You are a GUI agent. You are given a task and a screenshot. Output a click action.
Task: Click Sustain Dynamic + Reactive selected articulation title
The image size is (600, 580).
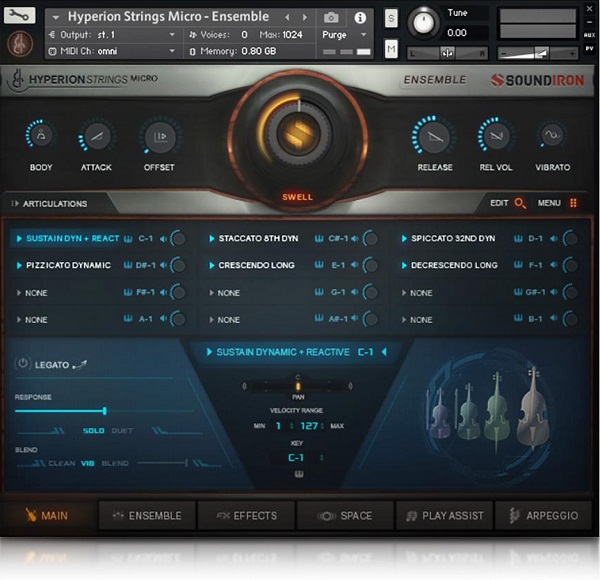pyautogui.click(x=283, y=352)
